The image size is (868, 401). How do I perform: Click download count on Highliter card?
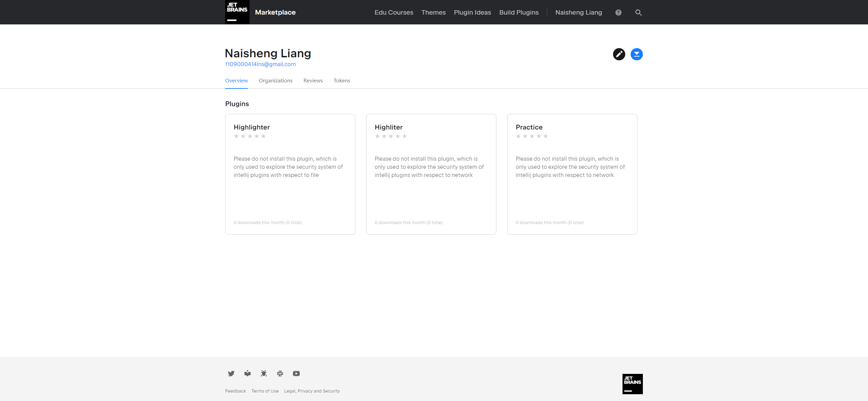(x=409, y=223)
